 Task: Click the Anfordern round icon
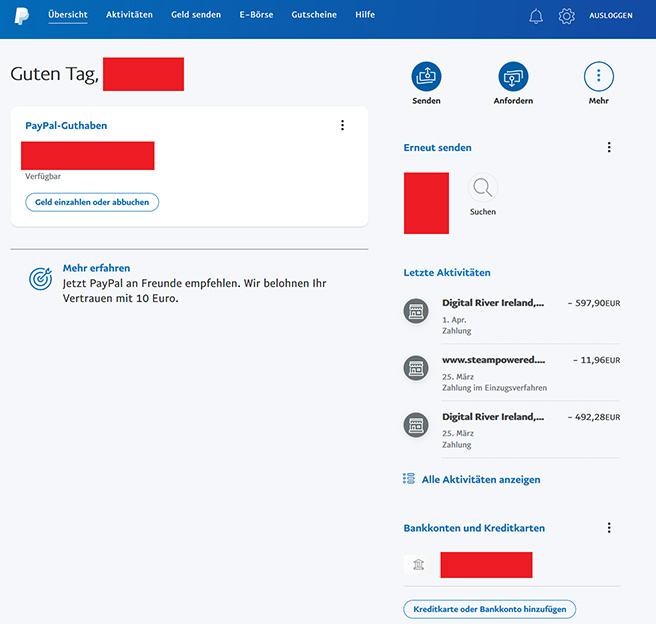(513, 76)
